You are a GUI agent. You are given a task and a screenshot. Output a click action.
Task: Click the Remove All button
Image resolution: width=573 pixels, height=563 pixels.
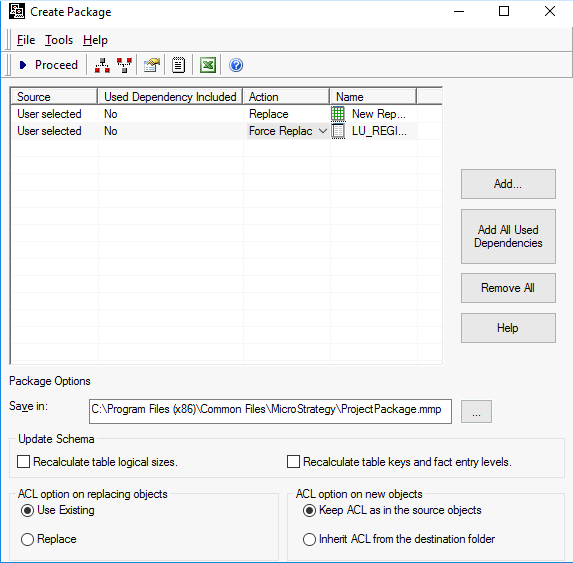pos(508,288)
